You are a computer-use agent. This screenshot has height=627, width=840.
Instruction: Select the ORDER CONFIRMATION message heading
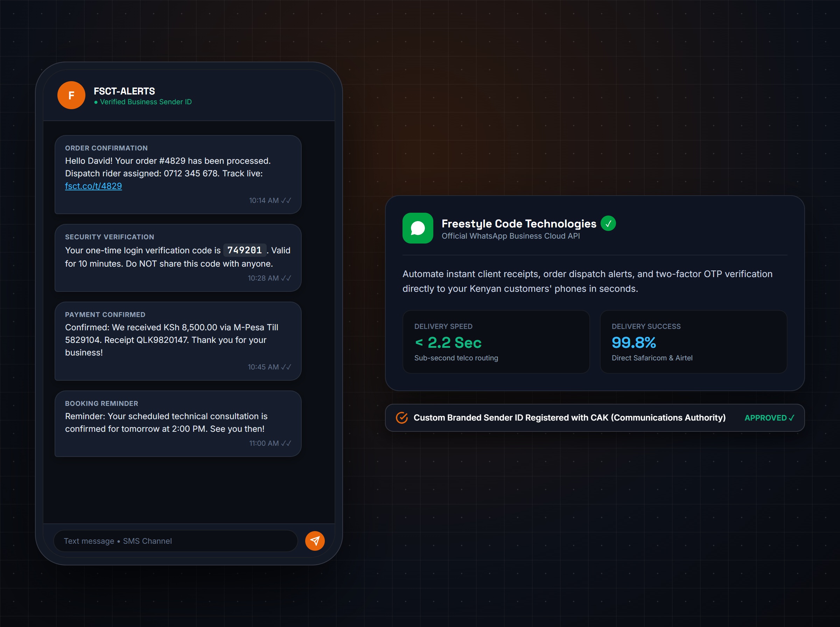point(106,148)
